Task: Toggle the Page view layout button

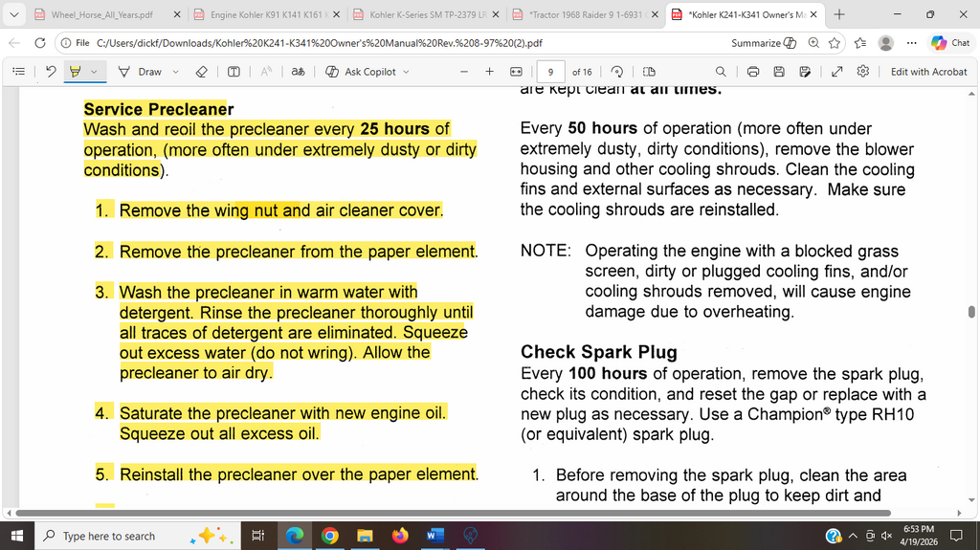Action: coord(649,72)
